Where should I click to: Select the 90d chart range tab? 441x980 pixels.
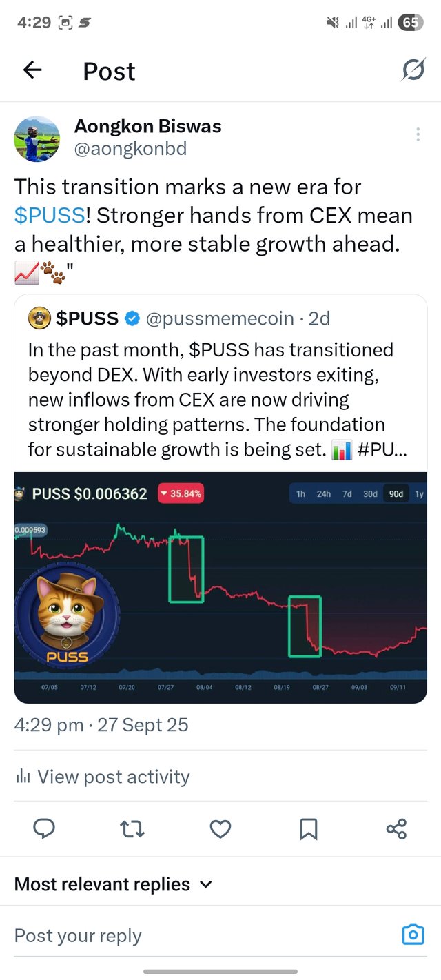point(396,494)
